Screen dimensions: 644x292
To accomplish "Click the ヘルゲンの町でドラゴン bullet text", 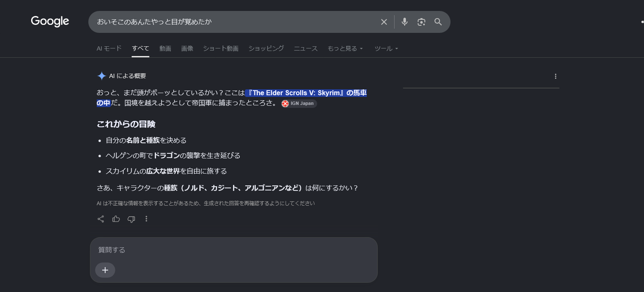I will [x=173, y=155].
